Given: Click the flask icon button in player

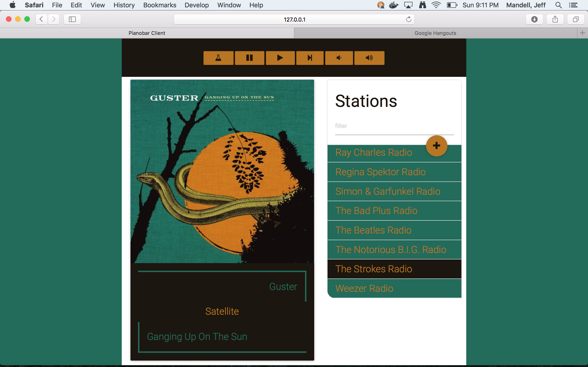Looking at the screenshot, I should (x=218, y=58).
